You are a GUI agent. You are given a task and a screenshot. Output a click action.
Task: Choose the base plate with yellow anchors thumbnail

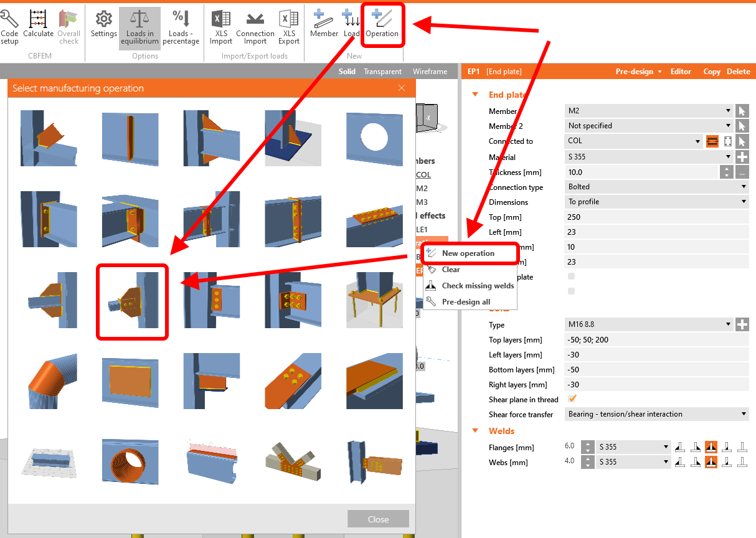point(374,300)
